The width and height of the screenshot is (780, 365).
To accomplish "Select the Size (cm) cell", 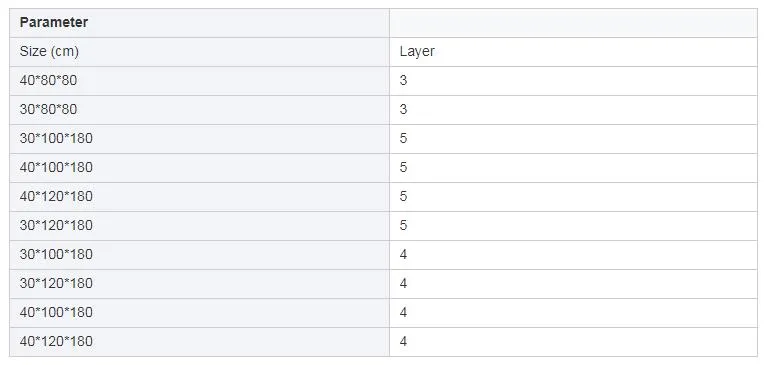I will coord(199,52).
